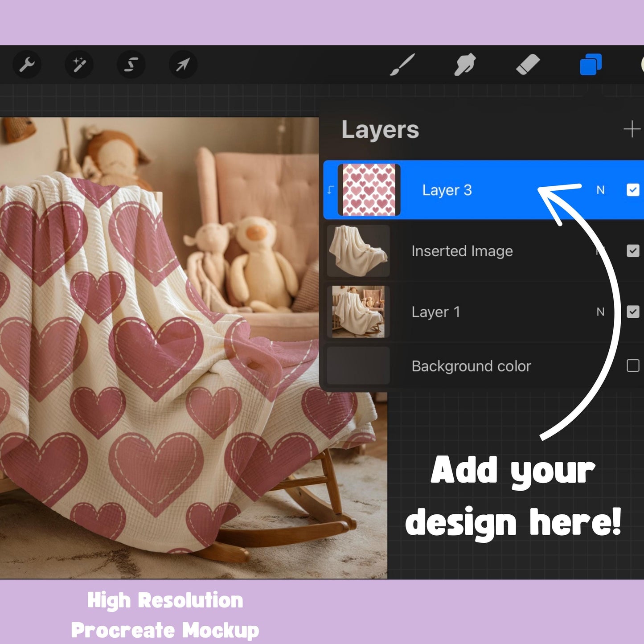The height and width of the screenshot is (644, 644).
Task: Select the Brush tool
Action: tap(402, 65)
